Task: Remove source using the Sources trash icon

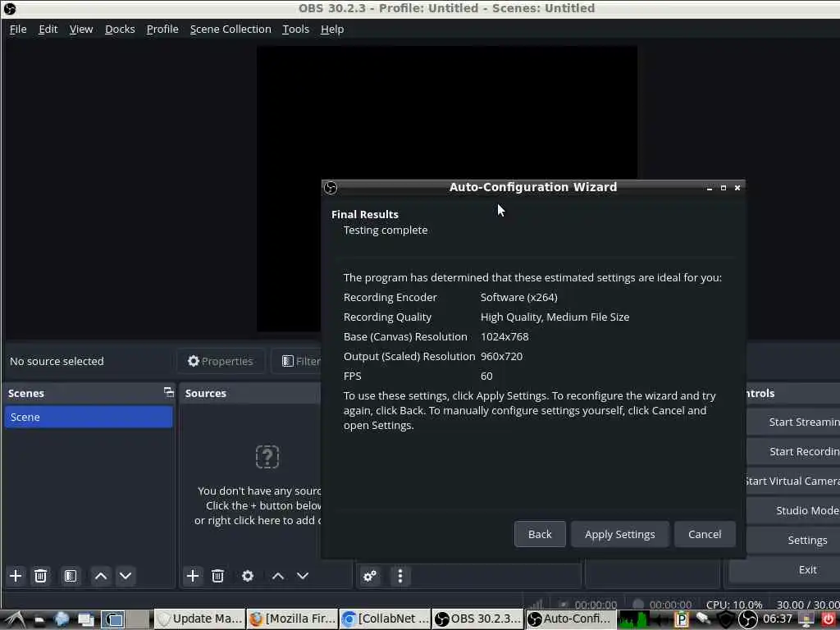Action: 217,576
